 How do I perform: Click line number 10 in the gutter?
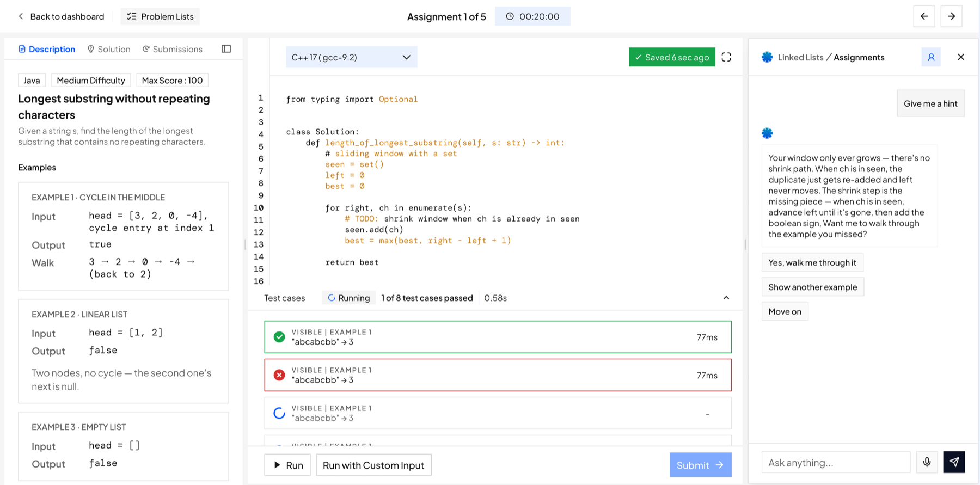[259, 207]
